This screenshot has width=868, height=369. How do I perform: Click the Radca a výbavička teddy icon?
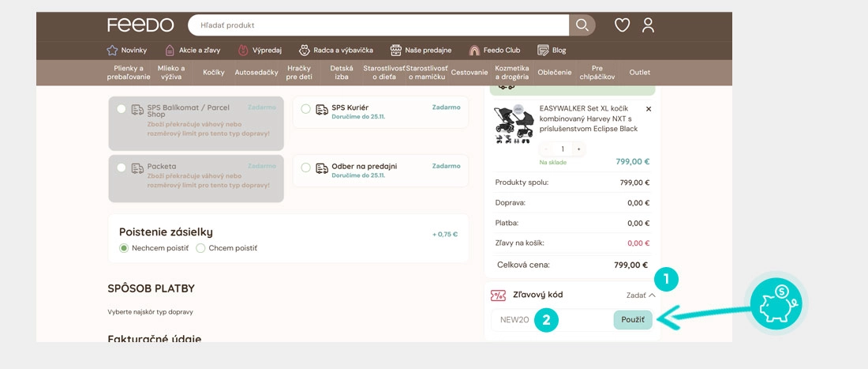click(304, 51)
